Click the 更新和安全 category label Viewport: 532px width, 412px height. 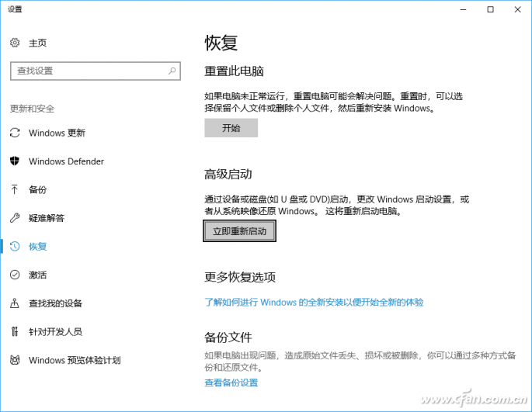coord(33,109)
